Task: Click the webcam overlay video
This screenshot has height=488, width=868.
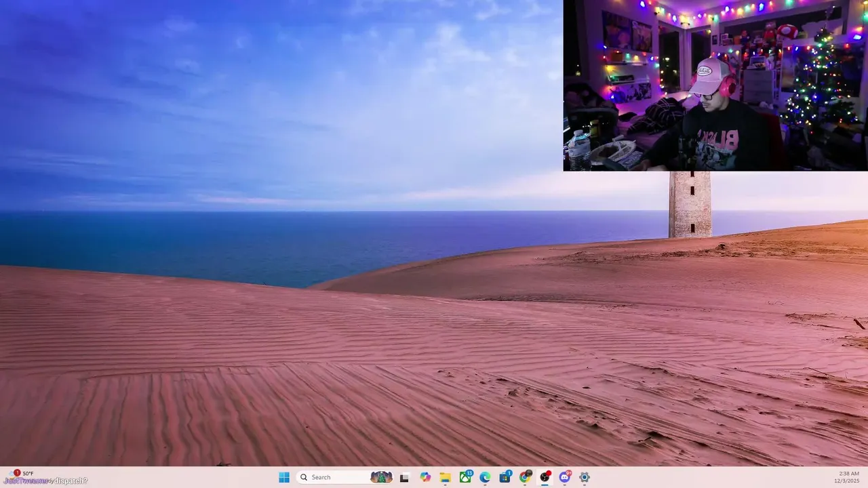Action: coord(715,85)
